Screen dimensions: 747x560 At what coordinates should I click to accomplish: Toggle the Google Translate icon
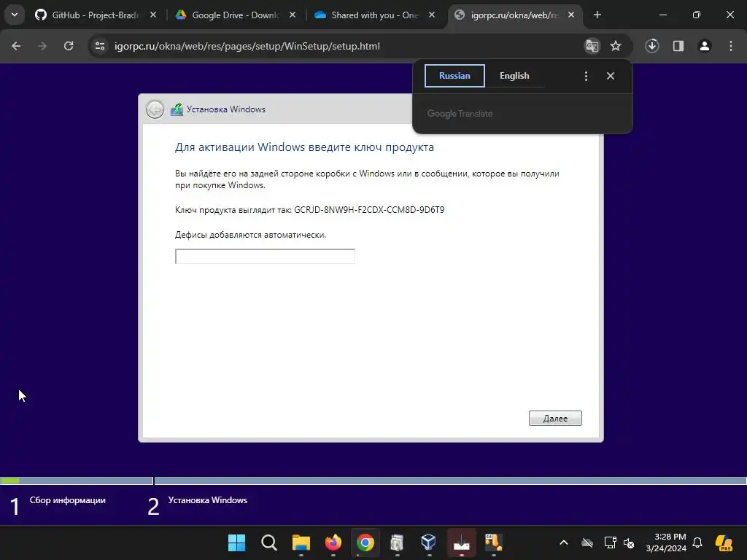point(592,46)
